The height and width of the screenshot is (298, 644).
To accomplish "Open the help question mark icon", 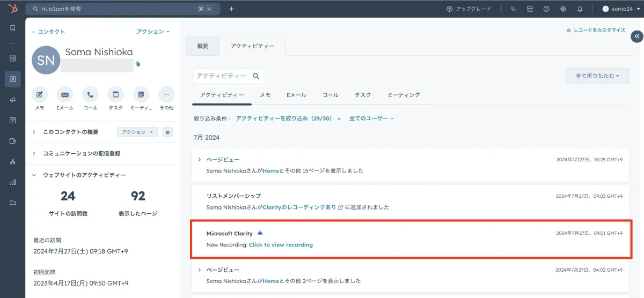I will pos(546,9).
